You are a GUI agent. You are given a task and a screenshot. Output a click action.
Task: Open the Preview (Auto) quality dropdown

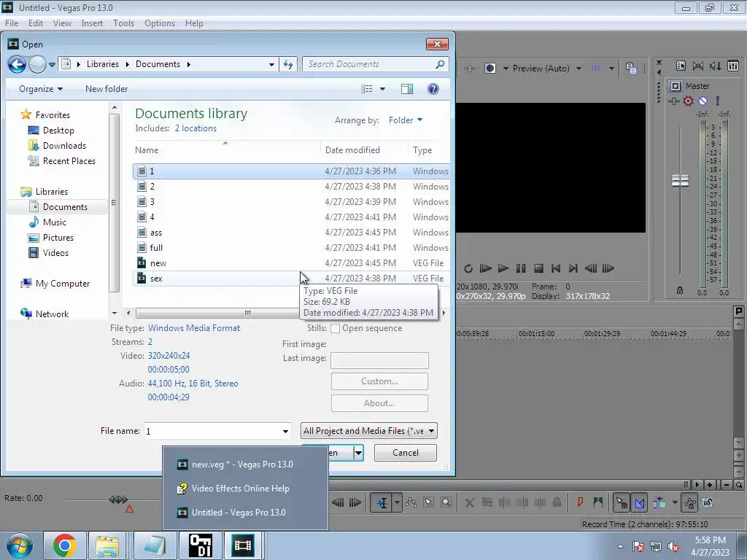(578, 69)
